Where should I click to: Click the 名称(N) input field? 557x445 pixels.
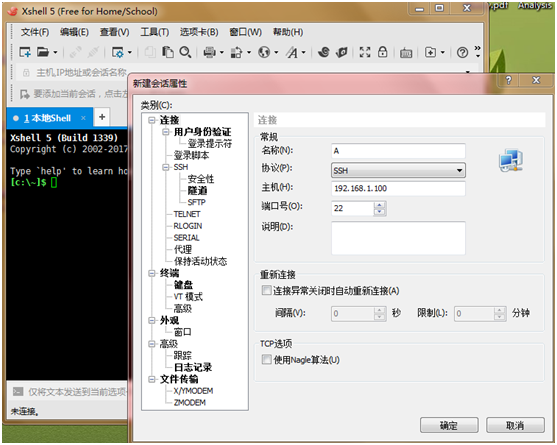click(398, 151)
